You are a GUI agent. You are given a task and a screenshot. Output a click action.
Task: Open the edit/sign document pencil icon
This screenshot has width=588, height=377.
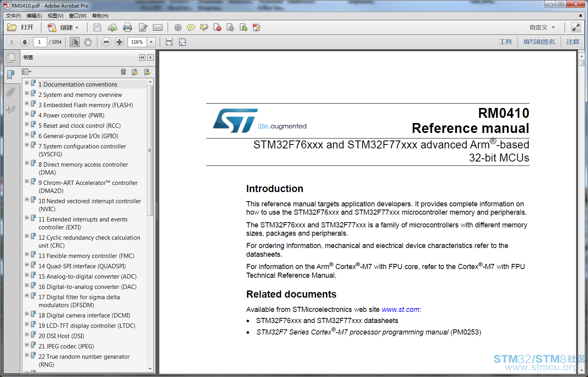tap(143, 27)
